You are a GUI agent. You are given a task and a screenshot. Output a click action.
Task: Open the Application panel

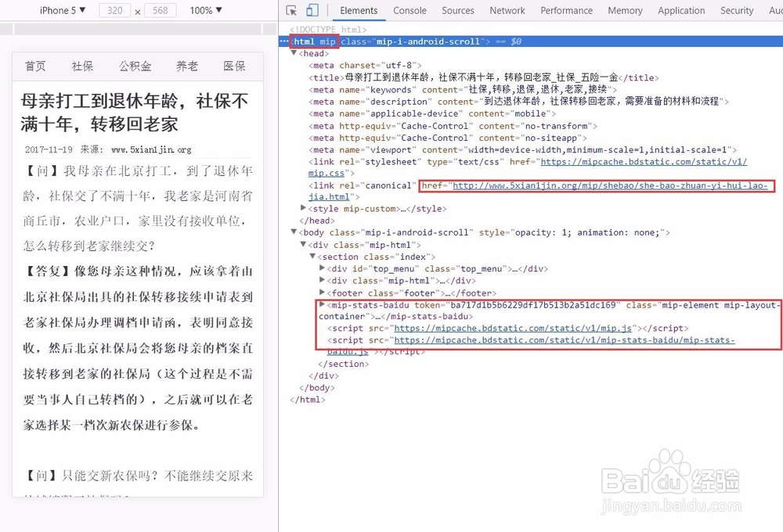681,11
